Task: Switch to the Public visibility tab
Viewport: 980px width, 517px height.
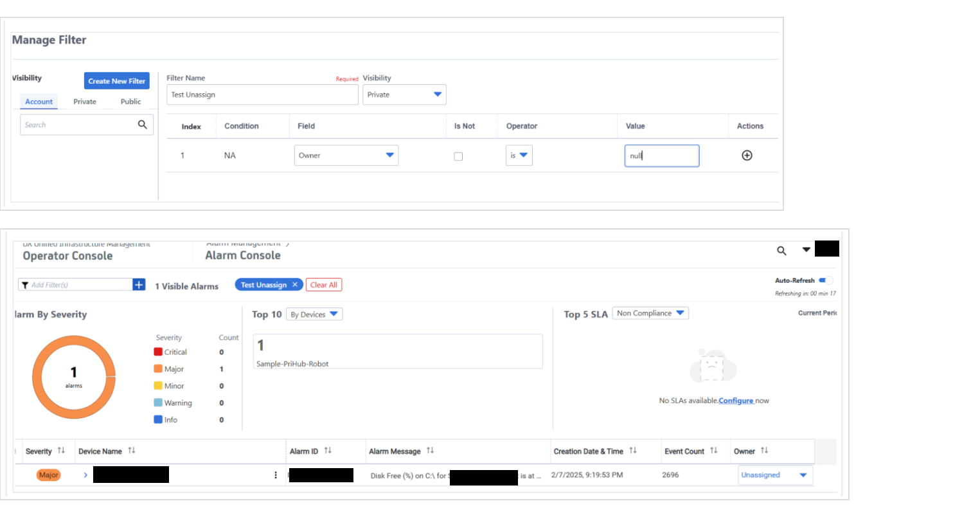Action: [130, 102]
